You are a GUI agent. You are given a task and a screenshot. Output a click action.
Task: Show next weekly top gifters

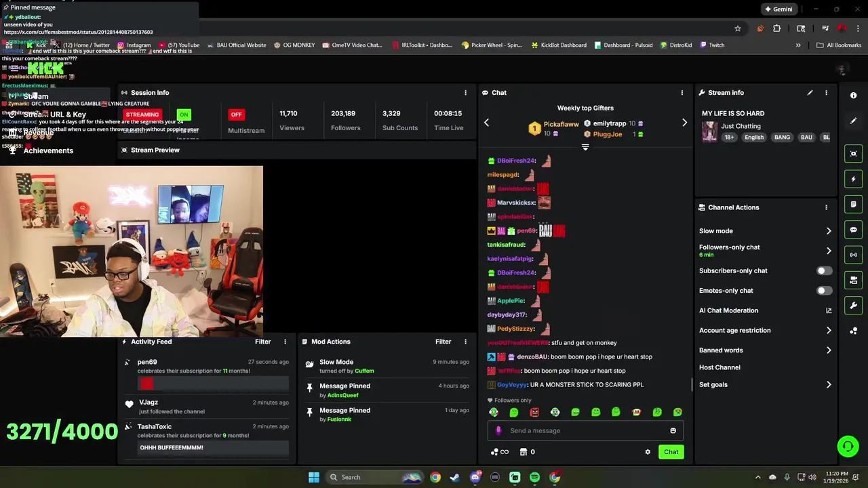684,123
